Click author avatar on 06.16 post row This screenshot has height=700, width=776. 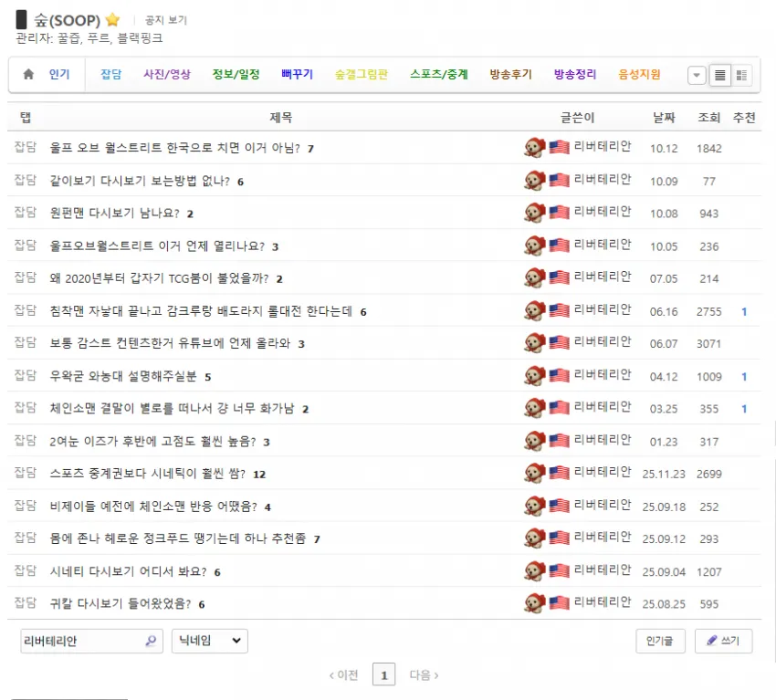(534, 310)
